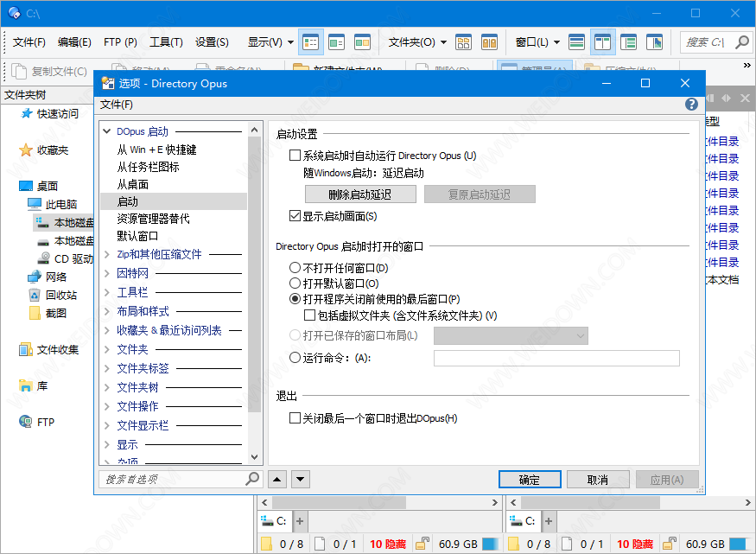Image resolution: width=756 pixels, height=554 pixels.
Task: Click the vertical dual-pane window icon
Action: pos(602,42)
